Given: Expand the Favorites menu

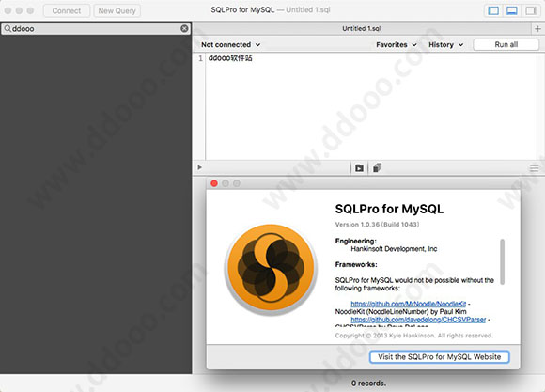Looking at the screenshot, I should [x=397, y=44].
